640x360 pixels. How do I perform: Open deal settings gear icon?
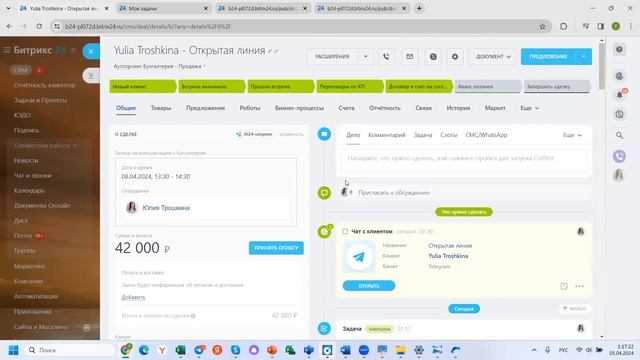455,56
